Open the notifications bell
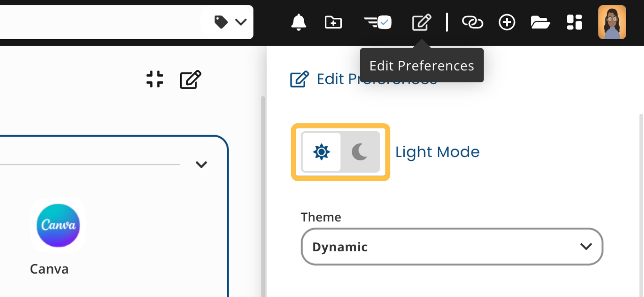Viewport: 644px width, 297px height. [299, 22]
